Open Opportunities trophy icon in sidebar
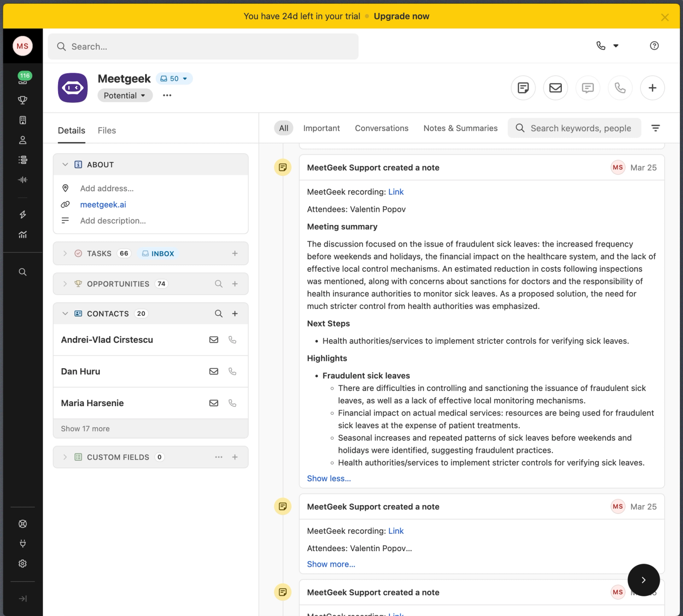The height and width of the screenshot is (616, 683). (x=23, y=100)
